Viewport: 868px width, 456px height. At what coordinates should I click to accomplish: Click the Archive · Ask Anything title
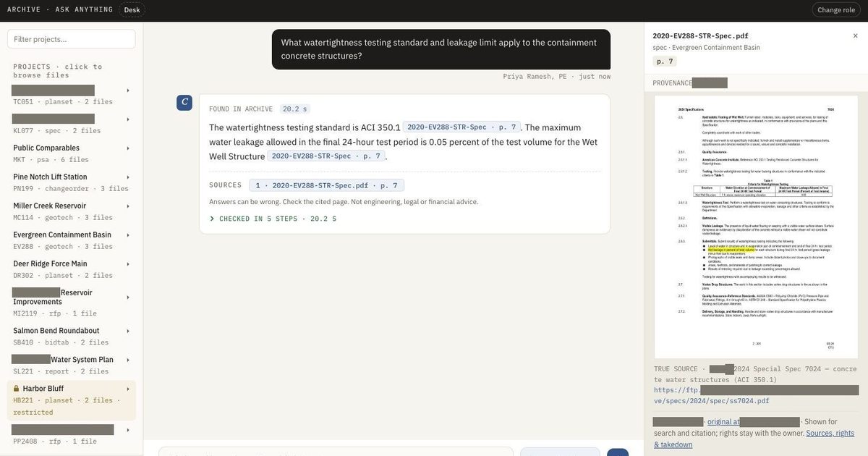point(60,9)
